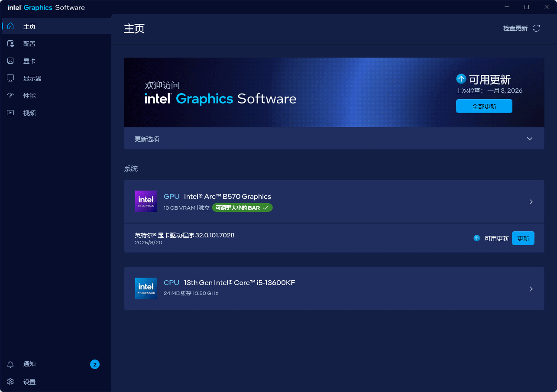Viewport: 557px width, 392px height.
Task: Click the 系统 section heading
Action: coord(131,168)
